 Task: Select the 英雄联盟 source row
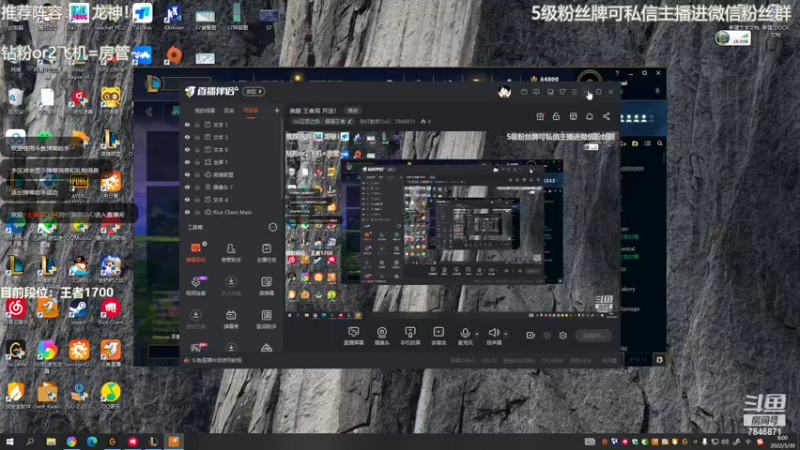(232, 174)
